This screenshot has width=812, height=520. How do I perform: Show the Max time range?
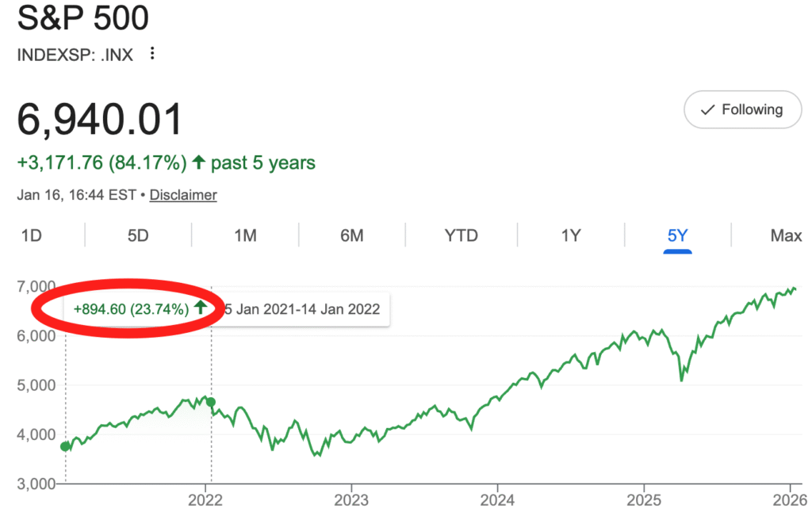coord(786,235)
